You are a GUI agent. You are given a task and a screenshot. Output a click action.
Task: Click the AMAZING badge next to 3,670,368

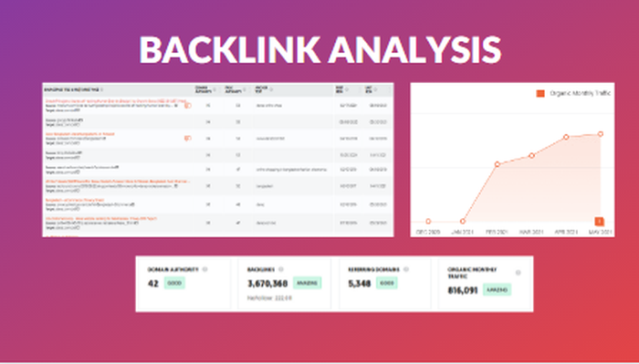(x=307, y=284)
